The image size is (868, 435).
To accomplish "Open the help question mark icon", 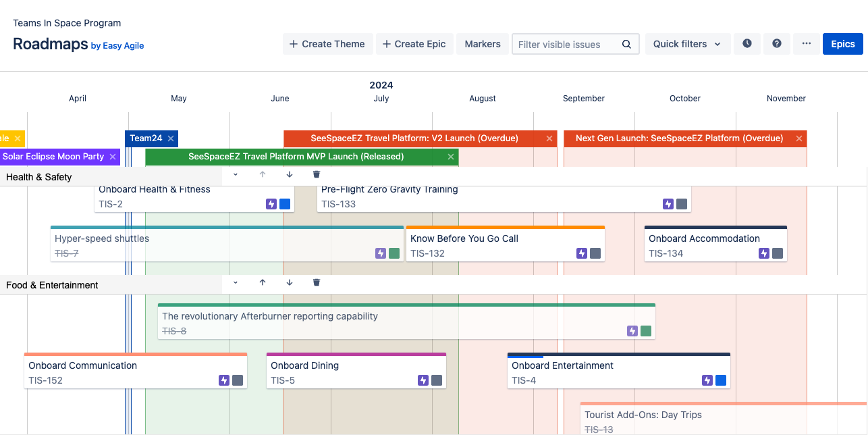I will [777, 44].
